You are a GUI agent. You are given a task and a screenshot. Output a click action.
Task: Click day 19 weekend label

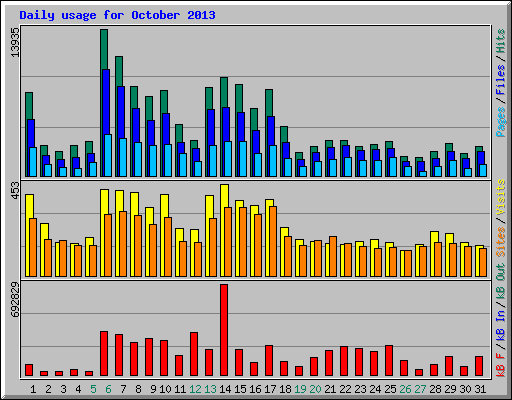(300, 389)
